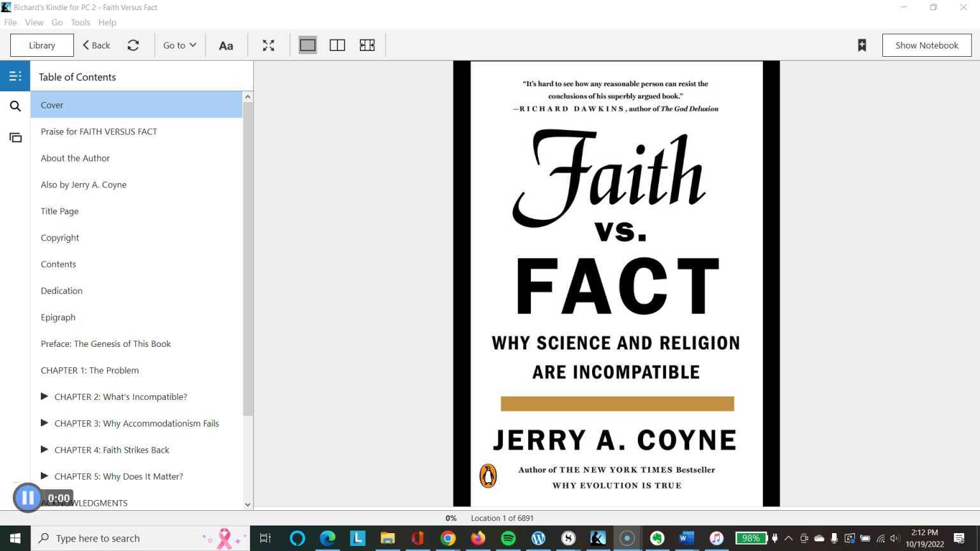The height and width of the screenshot is (551, 980).
Task: Open the Tools menu
Action: [80, 22]
